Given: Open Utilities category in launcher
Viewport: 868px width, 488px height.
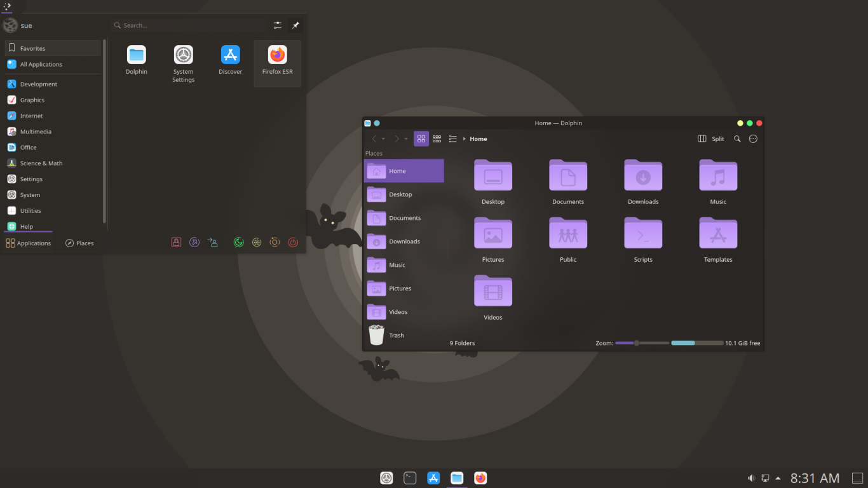Looking at the screenshot, I should point(53,211).
